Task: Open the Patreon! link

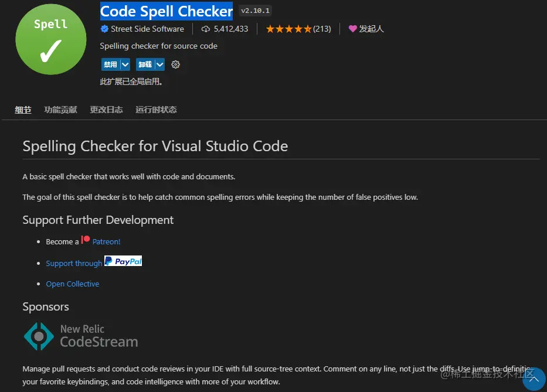Action: click(106, 241)
